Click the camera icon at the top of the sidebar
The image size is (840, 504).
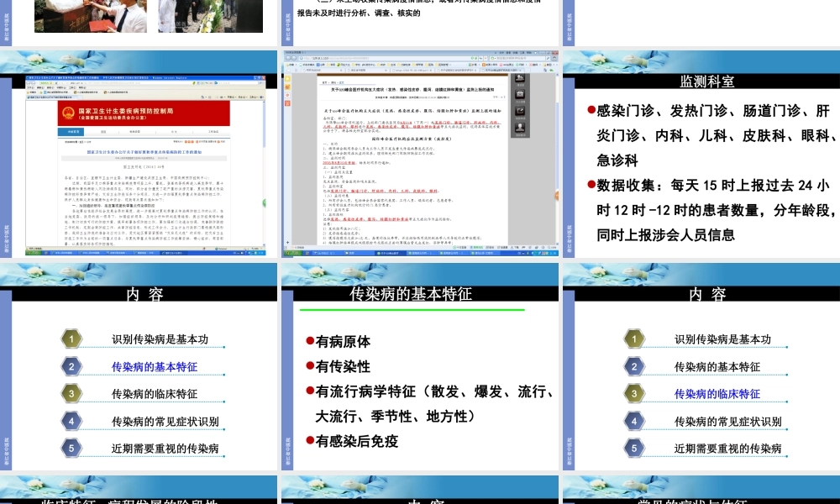pyautogui.click(x=520, y=77)
